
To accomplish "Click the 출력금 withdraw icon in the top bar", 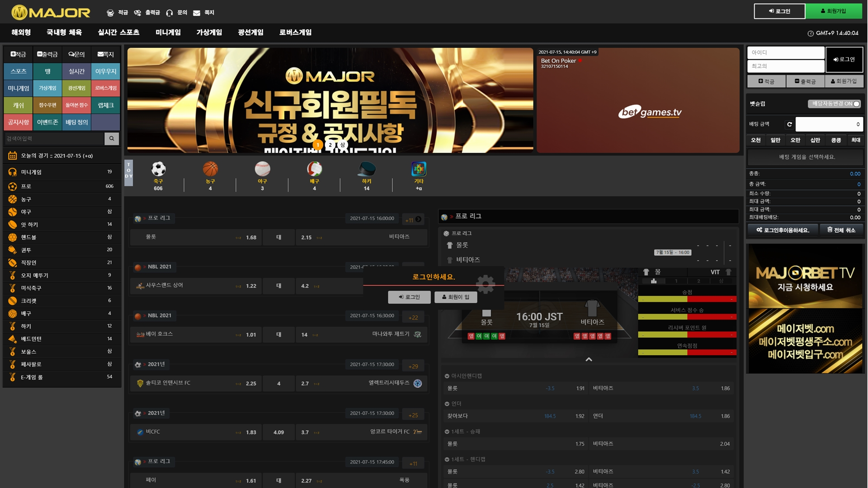I will tap(137, 13).
